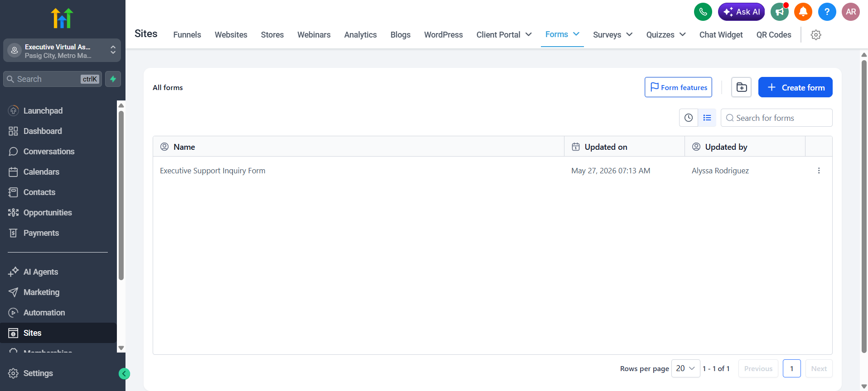This screenshot has height=391, width=868.
Task: Click the green phone dialer icon
Action: (703, 12)
